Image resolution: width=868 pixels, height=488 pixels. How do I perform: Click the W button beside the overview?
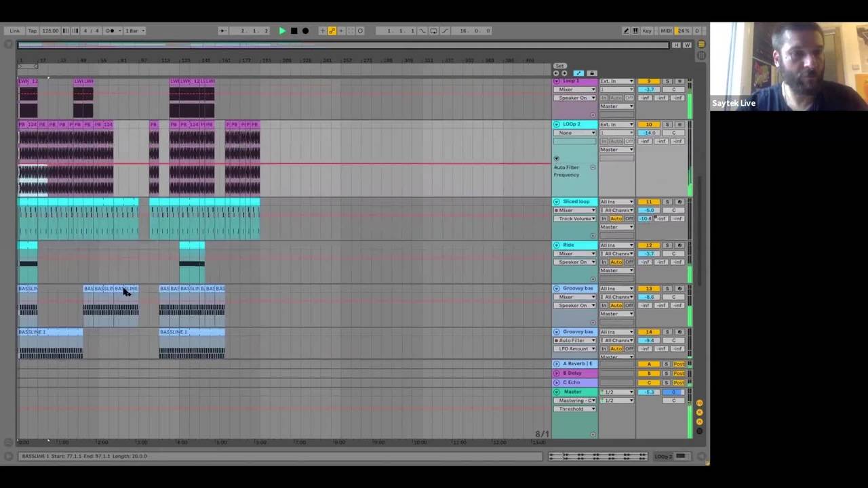pyautogui.click(x=687, y=45)
